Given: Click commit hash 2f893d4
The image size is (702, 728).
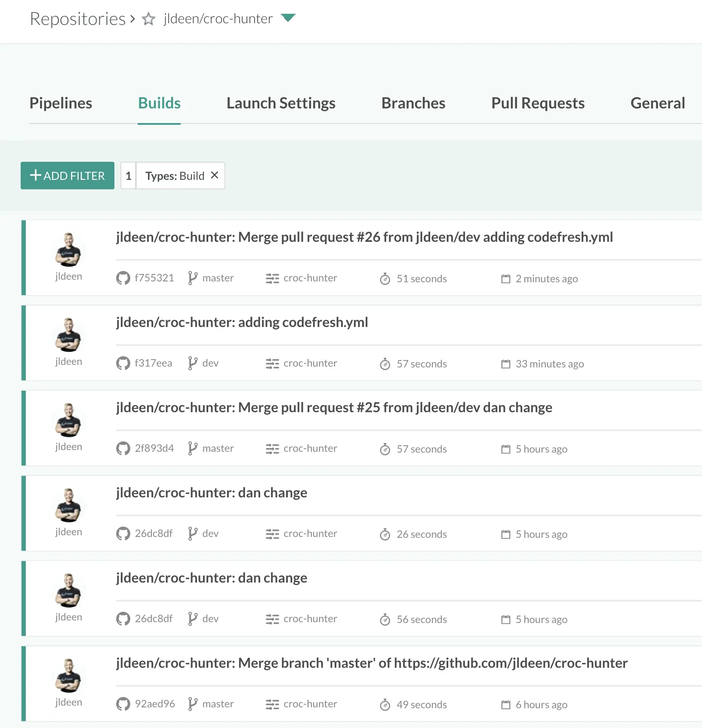Looking at the screenshot, I should pyautogui.click(x=154, y=448).
